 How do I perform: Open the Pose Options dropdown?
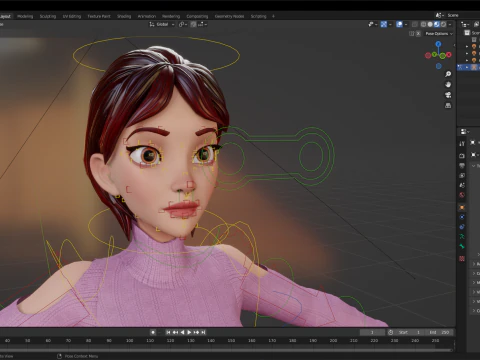pyautogui.click(x=439, y=34)
